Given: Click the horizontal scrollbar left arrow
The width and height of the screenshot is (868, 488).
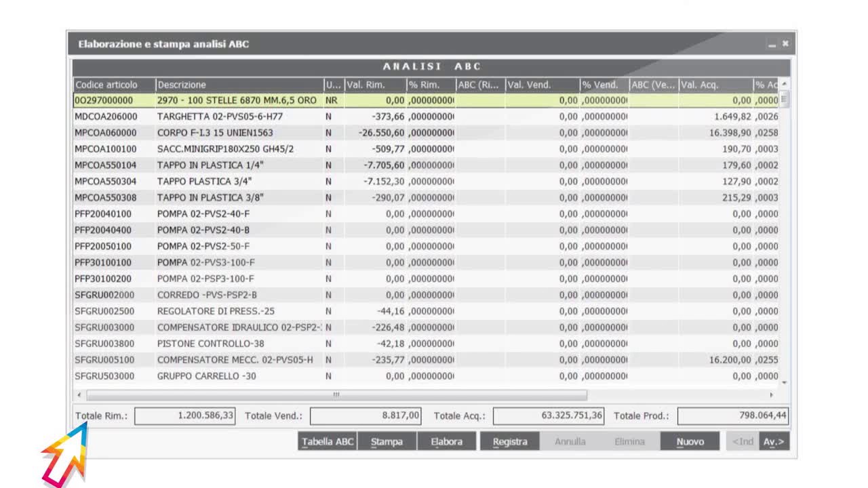Looking at the screenshot, I should [x=79, y=394].
